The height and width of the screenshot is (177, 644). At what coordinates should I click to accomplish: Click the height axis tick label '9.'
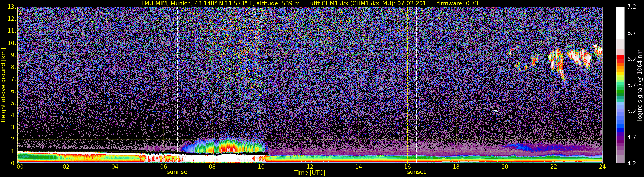[13, 55]
